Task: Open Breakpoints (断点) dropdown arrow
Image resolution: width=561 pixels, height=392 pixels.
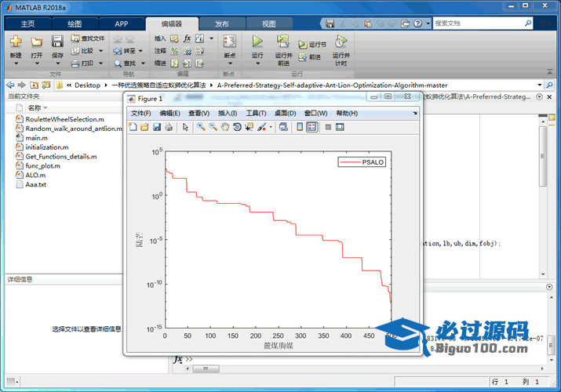Action: [x=230, y=64]
